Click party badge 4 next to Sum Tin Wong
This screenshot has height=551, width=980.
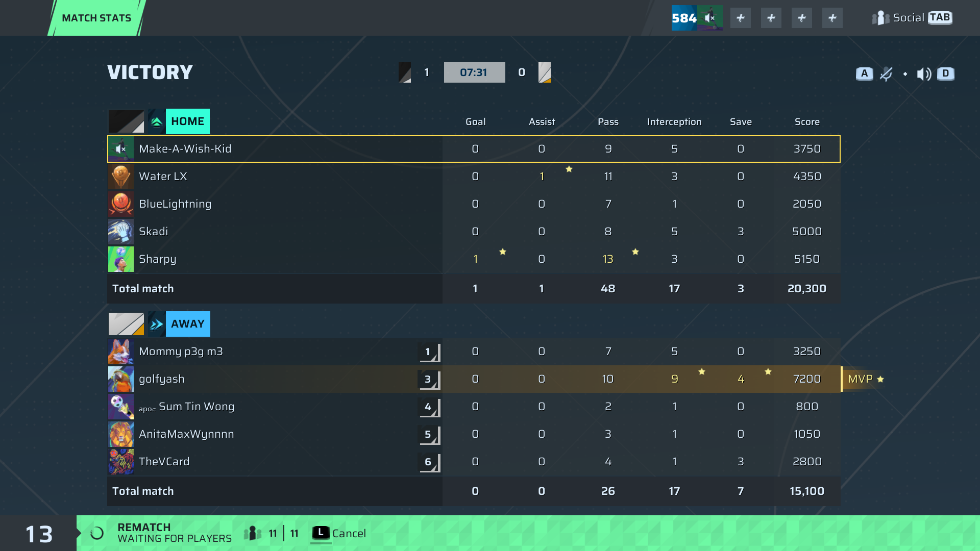click(429, 407)
